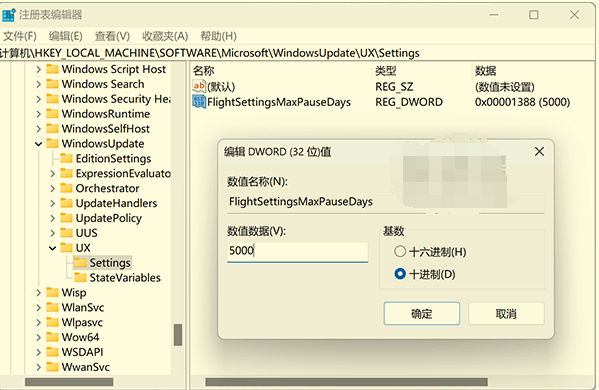599x390 pixels.
Task: Click the 类型 column header
Action: pos(385,71)
